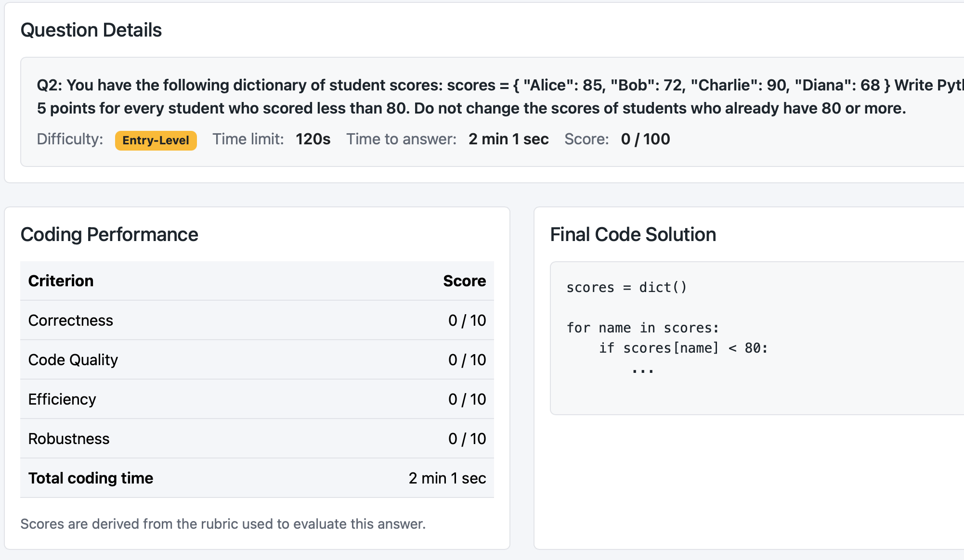Screen dimensions: 964x560
Task: Click the Question Details heading
Action: pyautogui.click(x=91, y=30)
